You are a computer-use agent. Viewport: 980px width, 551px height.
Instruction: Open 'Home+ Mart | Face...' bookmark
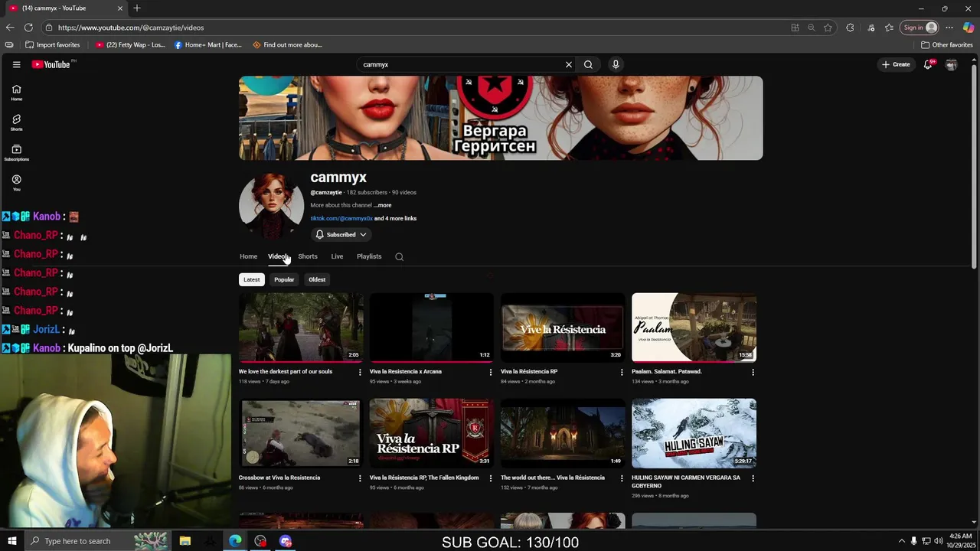click(207, 45)
